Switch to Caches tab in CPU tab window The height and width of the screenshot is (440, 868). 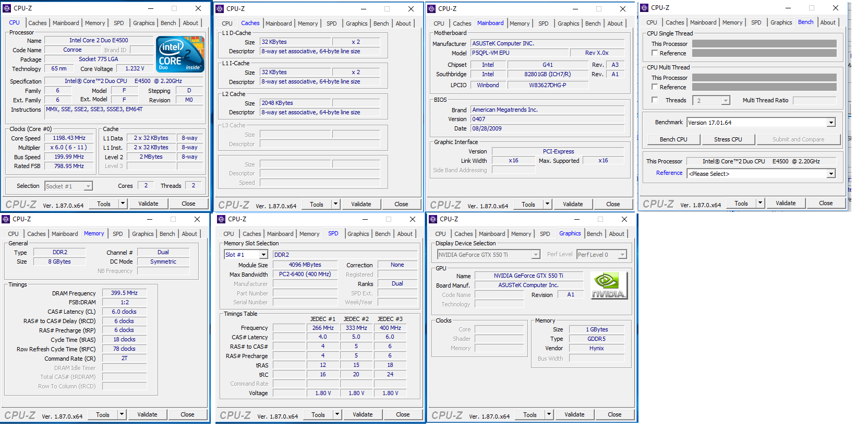point(38,23)
